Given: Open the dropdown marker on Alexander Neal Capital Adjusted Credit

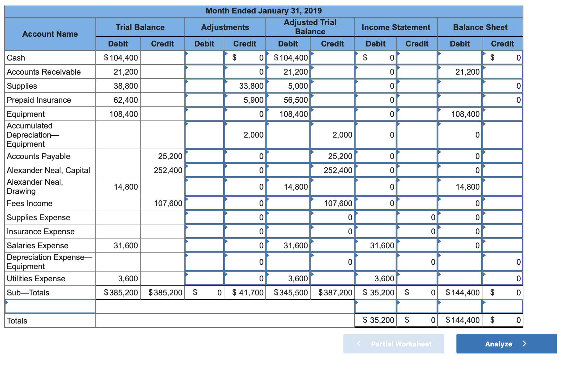Looking at the screenshot, I should [312, 166].
